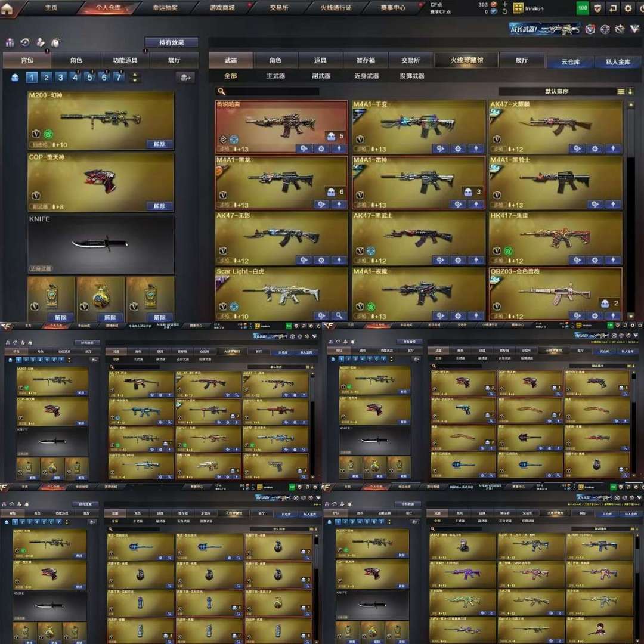Select bag slot 6
This screenshot has height=644, width=644.
(x=104, y=77)
